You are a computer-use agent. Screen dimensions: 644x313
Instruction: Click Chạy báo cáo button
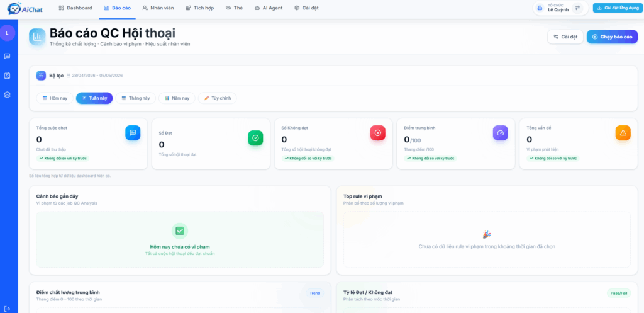coord(612,37)
